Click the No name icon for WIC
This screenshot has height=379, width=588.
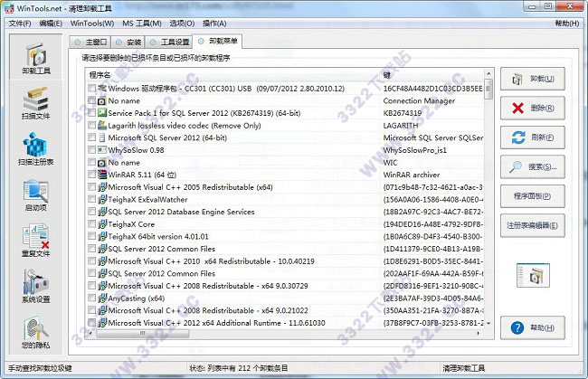[102, 162]
